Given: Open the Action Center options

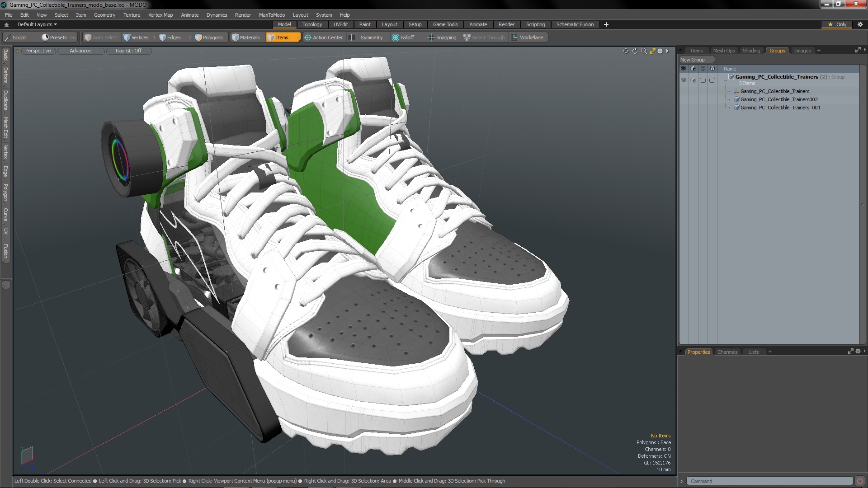Looking at the screenshot, I should pos(324,38).
